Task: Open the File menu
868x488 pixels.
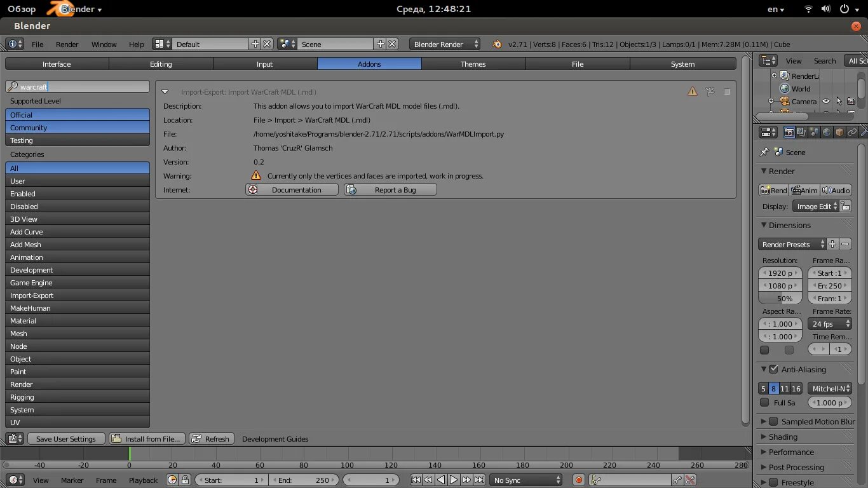Action: (37, 44)
